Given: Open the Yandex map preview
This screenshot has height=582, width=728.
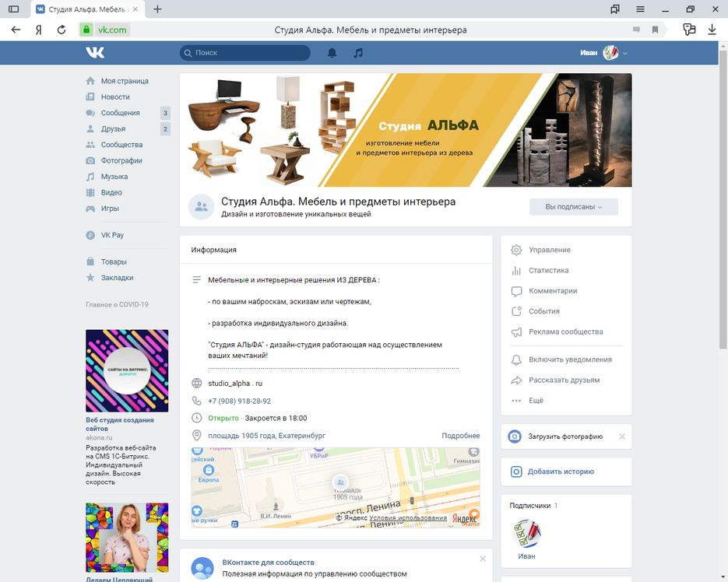Looking at the screenshot, I should point(336,487).
